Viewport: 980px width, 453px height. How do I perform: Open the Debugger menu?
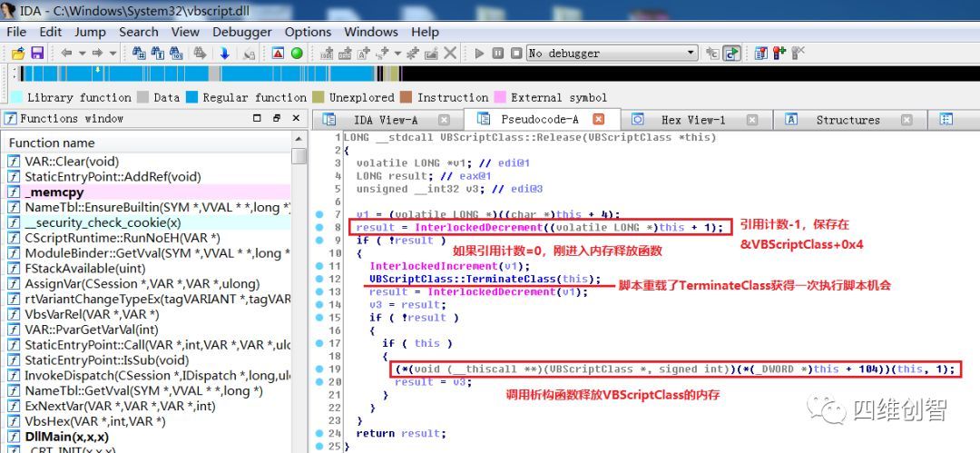241,32
